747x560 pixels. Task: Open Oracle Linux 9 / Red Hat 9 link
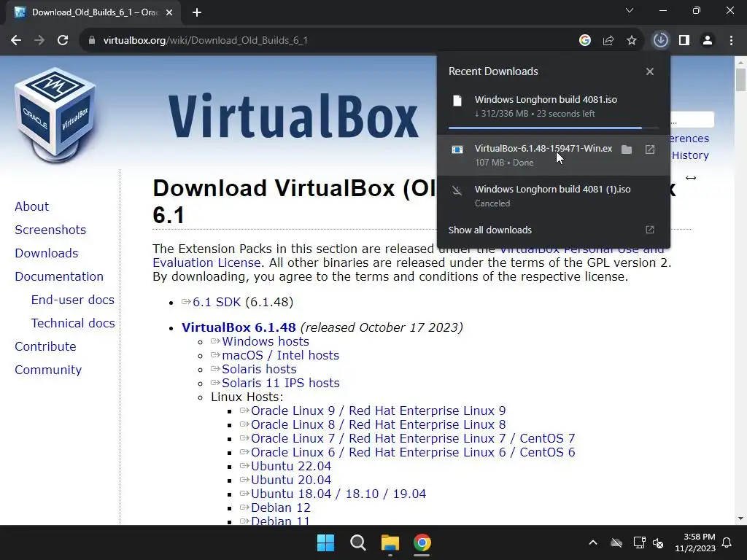(x=379, y=411)
